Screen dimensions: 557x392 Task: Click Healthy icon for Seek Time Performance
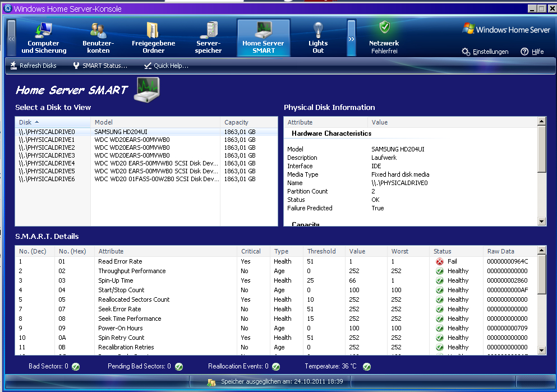click(440, 319)
